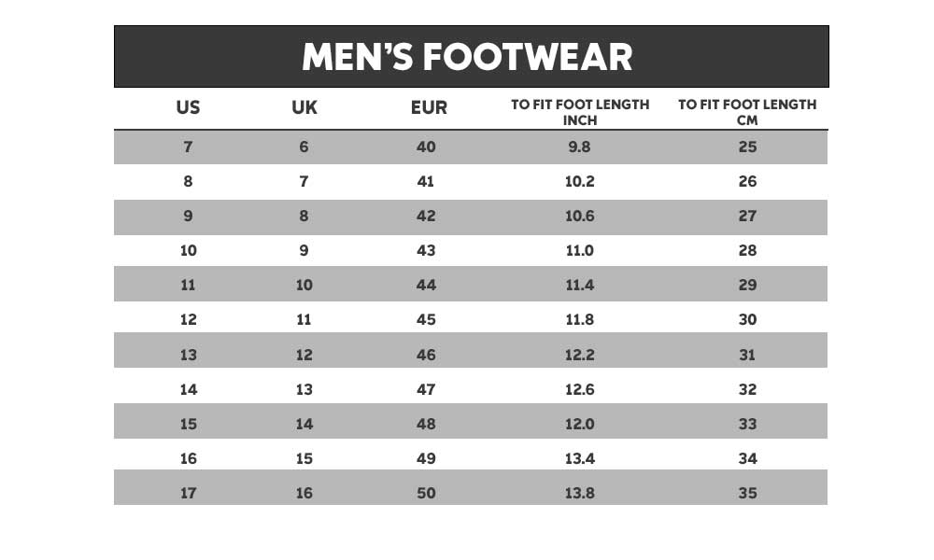Viewport: 934px width, 560px height.
Task: Click the 35 cm foot length value
Action: tap(747, 493)
